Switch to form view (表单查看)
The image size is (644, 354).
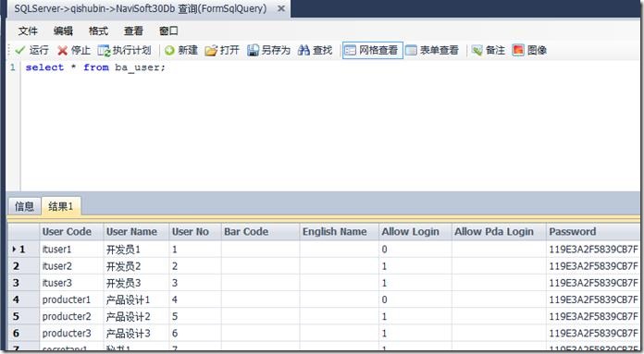coord(432,50)
